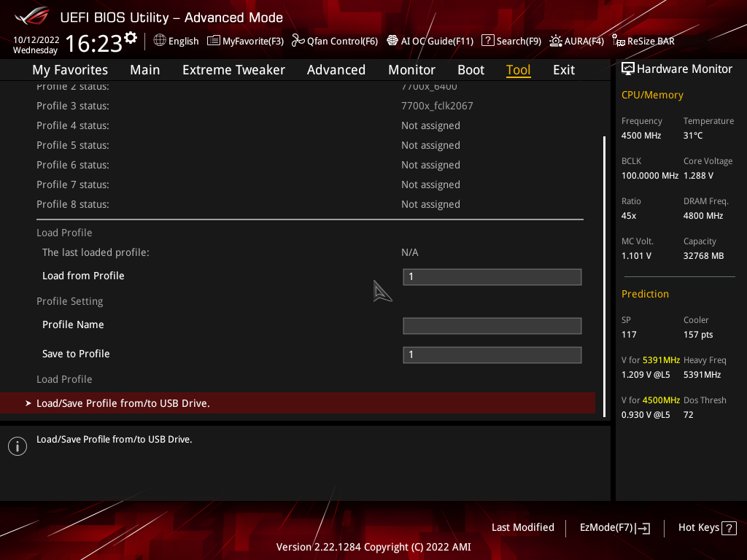Click the CPU/Memory section heading
747x560 pixels.
652,95
